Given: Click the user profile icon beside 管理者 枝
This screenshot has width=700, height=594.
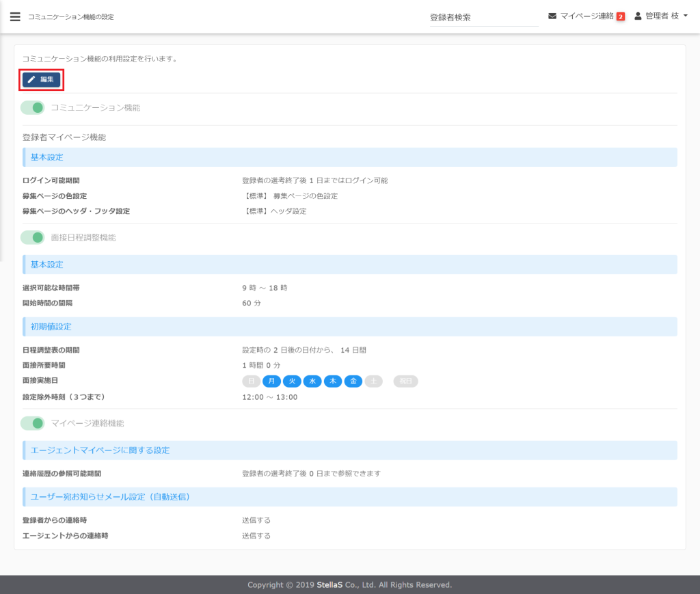Looking at the screenshot, I should tap(638, 16).
